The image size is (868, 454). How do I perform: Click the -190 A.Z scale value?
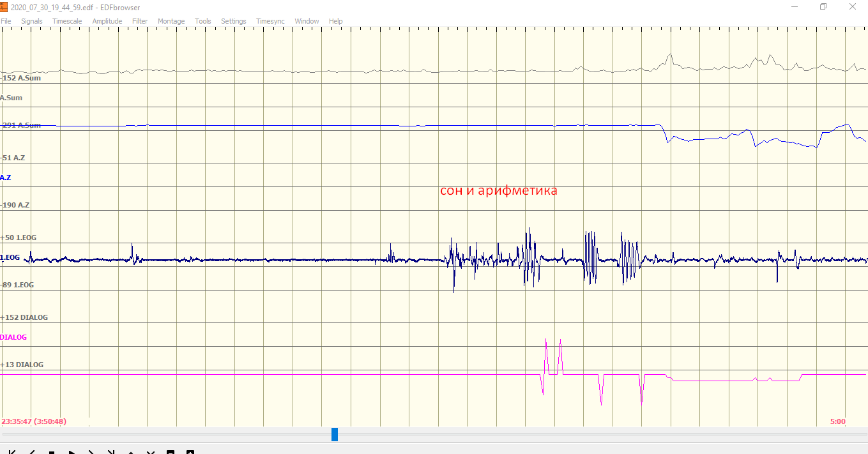coord(15,205)
